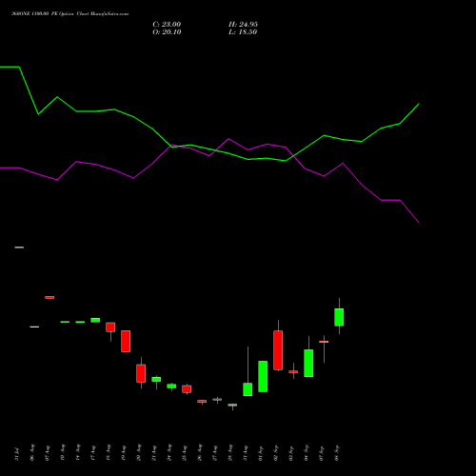Image resolution: width=476 pixels, height=476 pixels.
Task: Click the 31 Aug date label
Action: coord(246,453)
